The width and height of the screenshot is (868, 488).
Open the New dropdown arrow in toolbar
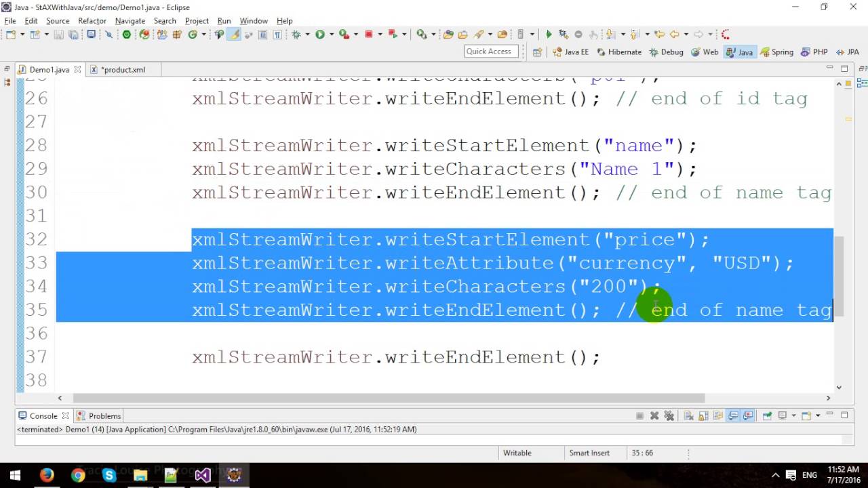tap(22, 34)
